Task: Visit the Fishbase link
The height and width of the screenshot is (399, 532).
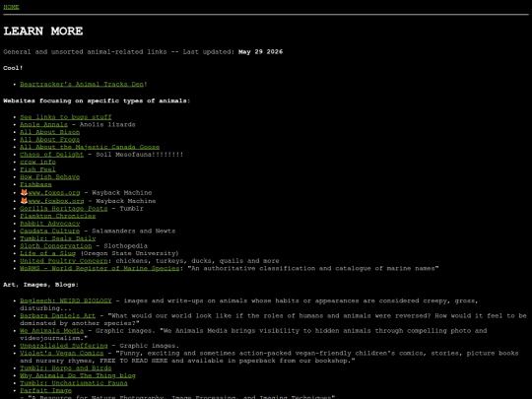Action: [x=35, y=184]
